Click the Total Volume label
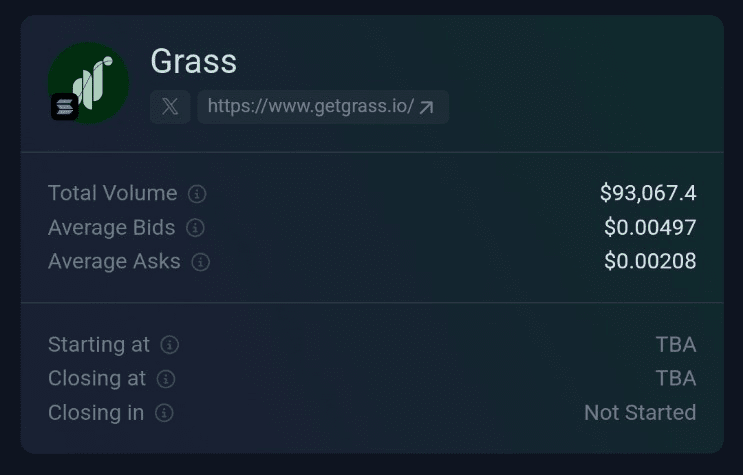This screenshot has width=743, height=475. pos(113,193)
